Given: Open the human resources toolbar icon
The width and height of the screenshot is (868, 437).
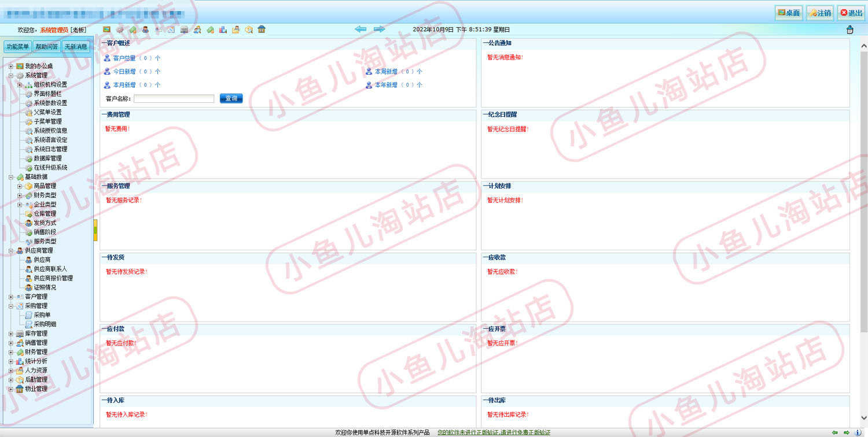Looking at the screenshot, I should (x=236, y=29).
